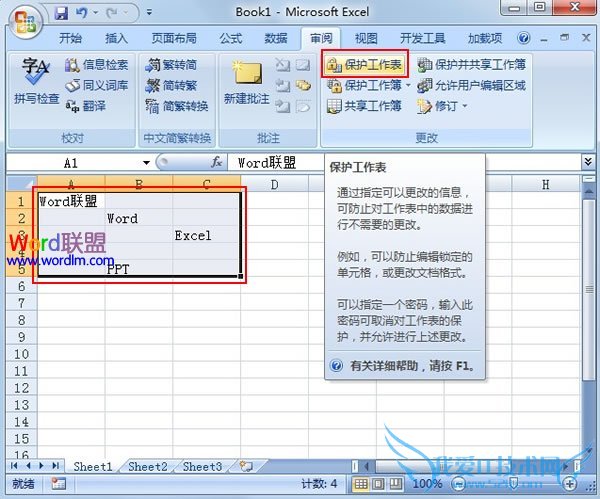Switch to Sheet2 tab
This screenshot has height=499, width=600.
pyautogui.click(x=148, y=466)
